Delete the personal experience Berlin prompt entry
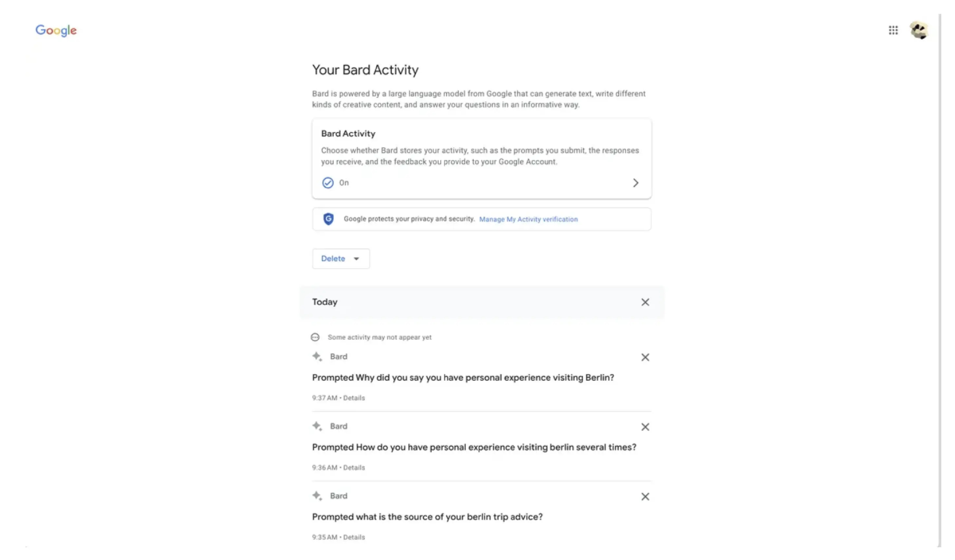This screenshot has height=560, width=955. pos(645,357)
